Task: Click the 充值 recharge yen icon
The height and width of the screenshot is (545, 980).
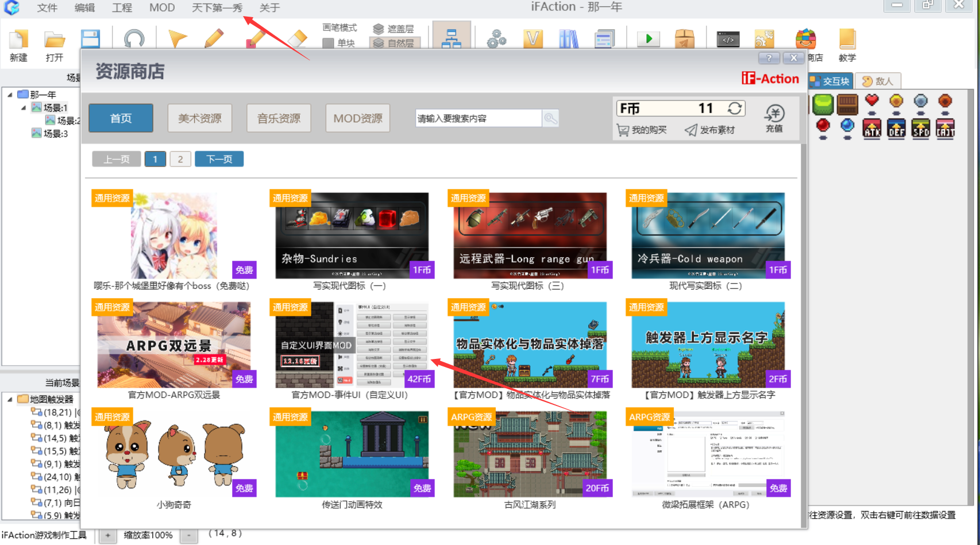Action: (x=774, y=118)
